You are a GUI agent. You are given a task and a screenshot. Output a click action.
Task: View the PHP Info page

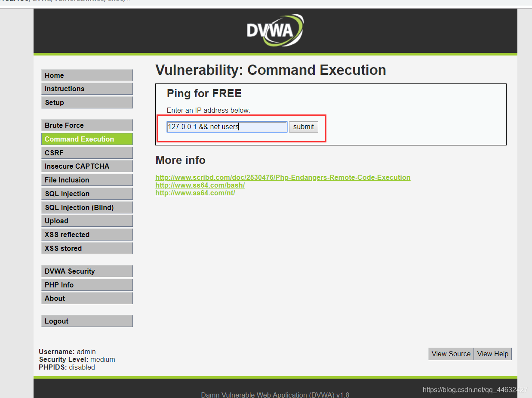click(87, 285)
